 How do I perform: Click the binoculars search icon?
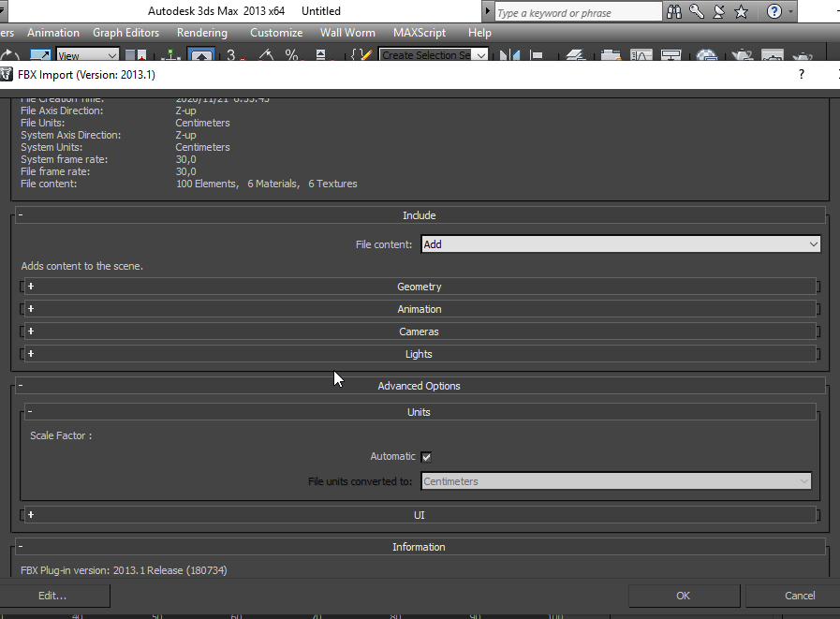674,11
